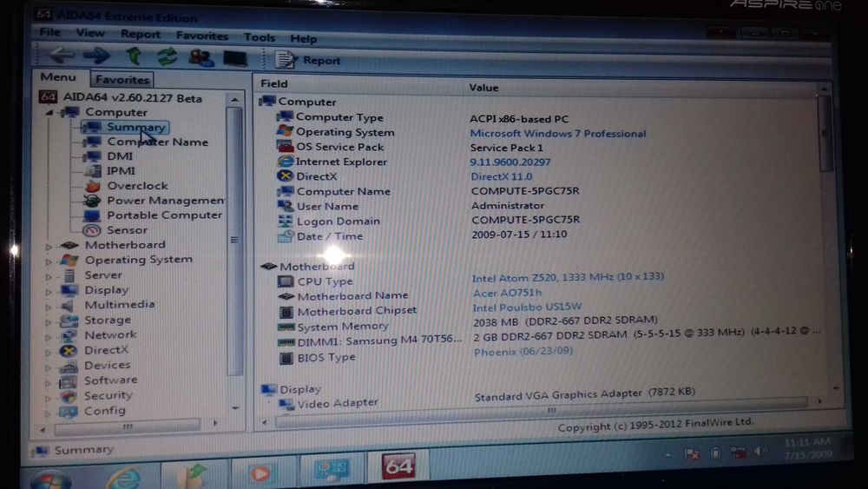Viewport: 868px width, 489px height.
Task: Select Portable Computer tree item
Action: click(x=164, y=215)
